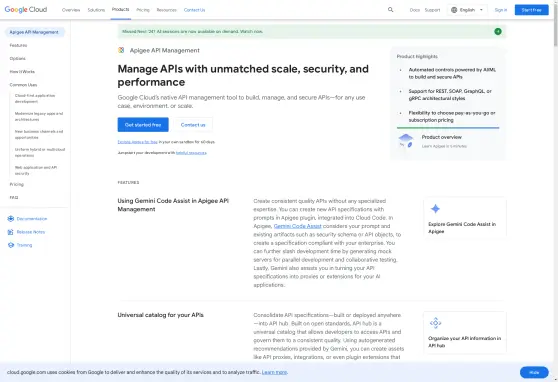The width and height of the screenshot is (558, 382).
Task: Click Using Gemini Code Assist heading
Action: pos(173,205)
